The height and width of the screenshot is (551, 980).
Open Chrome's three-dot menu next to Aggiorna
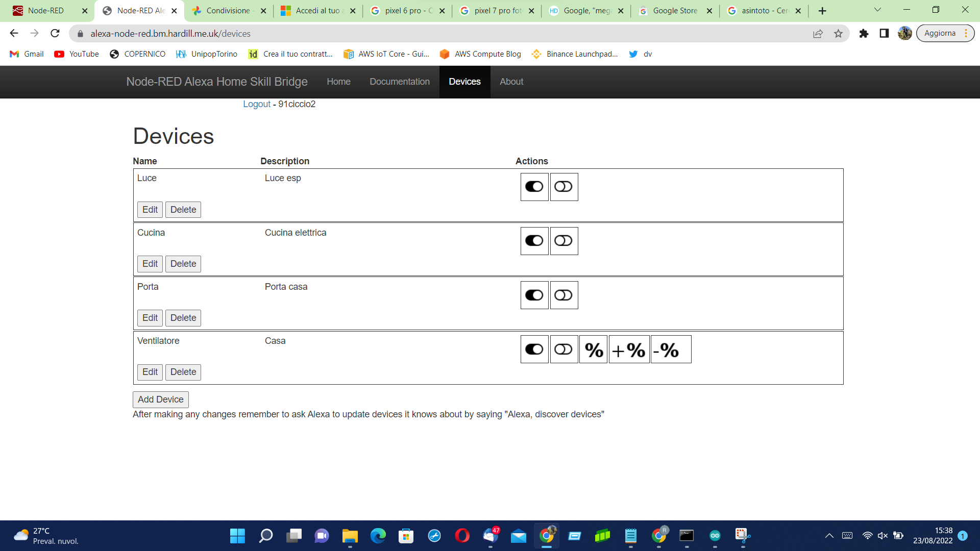966,34
